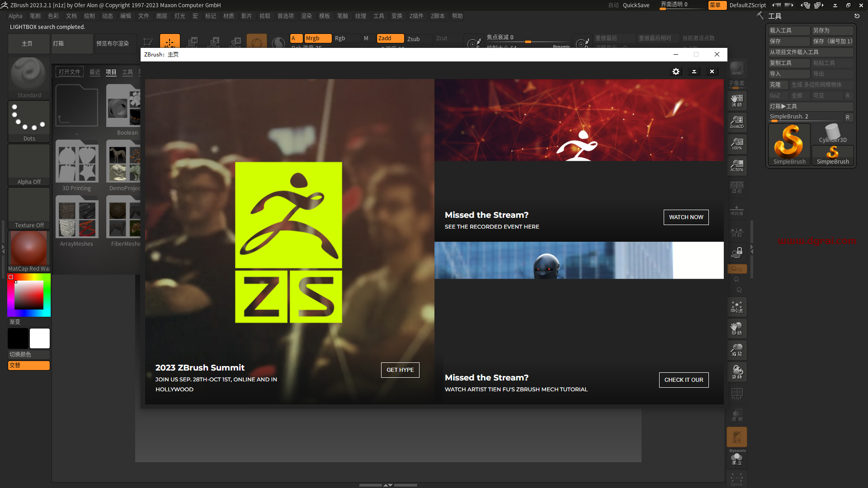This screenshot has width=868, height=488.
Task: Toggle local symmetry (对称) icon
Action: 736,232
